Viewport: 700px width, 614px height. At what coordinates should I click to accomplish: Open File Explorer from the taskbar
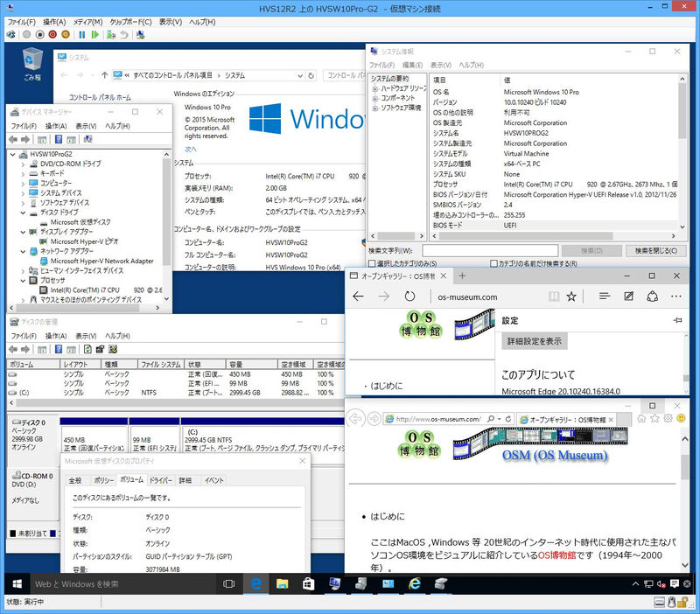click(x=282, y=583)
